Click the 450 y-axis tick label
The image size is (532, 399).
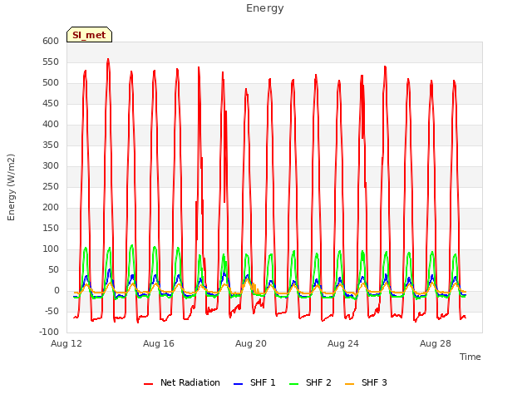[51, 103]
